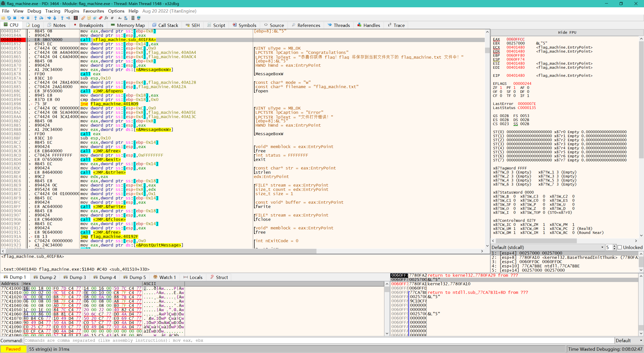The image size is (644, 353).
Task: Select the EAX register value 0060FFCC
Action: [515, 39]
